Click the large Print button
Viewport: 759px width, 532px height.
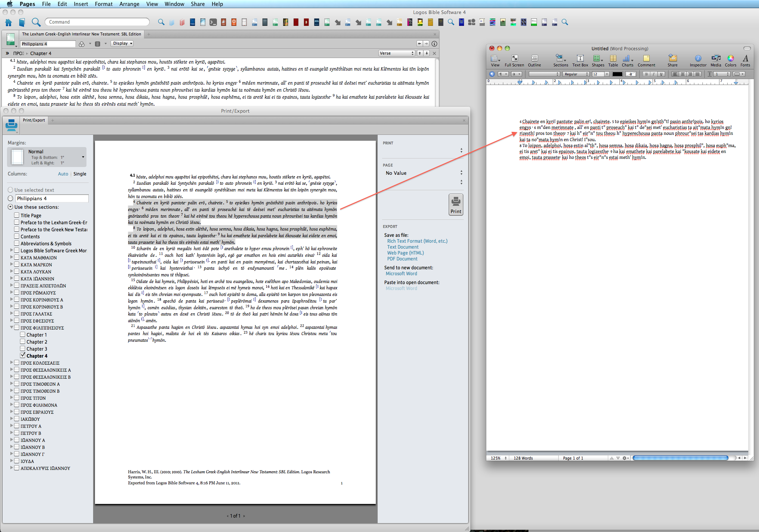click(456, 204)
